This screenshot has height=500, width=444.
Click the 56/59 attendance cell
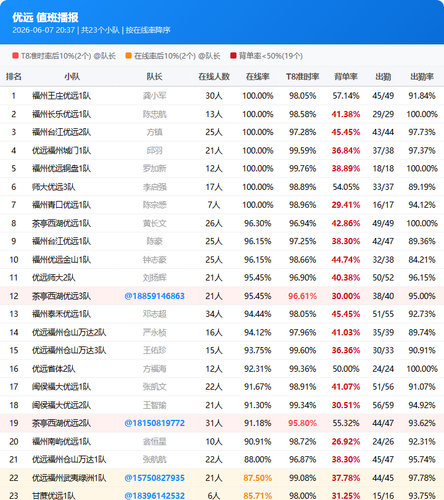click(x=383, y=405)
